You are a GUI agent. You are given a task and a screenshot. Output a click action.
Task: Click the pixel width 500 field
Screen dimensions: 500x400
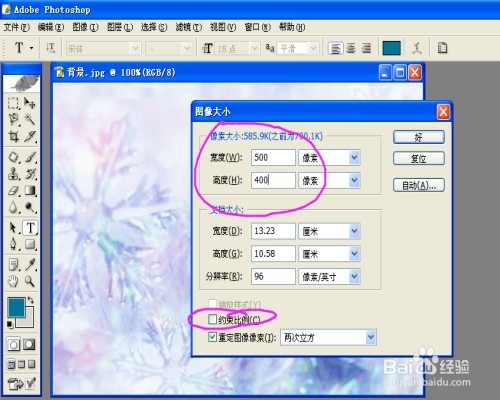pyautogui.click(x=273, y=157)
